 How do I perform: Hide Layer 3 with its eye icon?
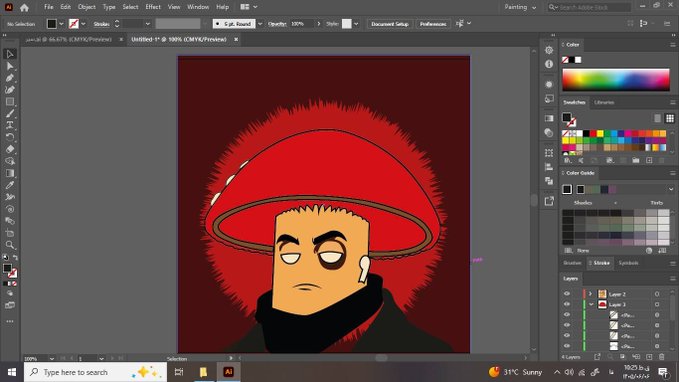[567, 304]
